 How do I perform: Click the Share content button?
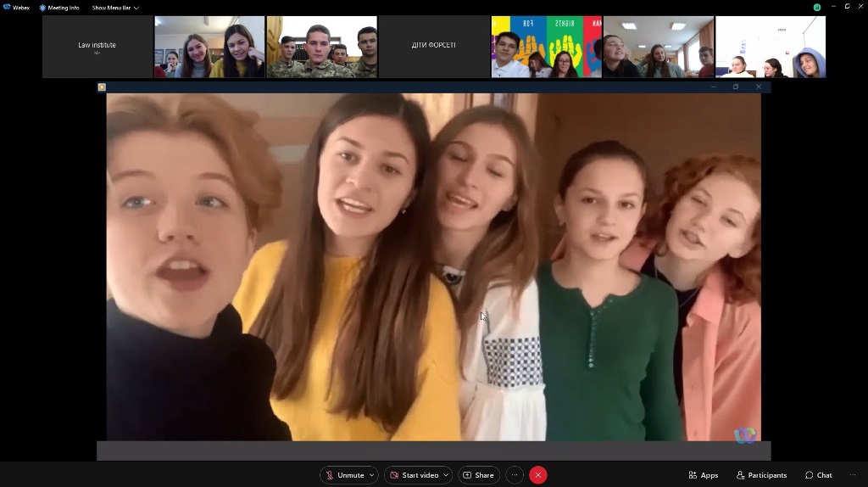coord(479,475)
